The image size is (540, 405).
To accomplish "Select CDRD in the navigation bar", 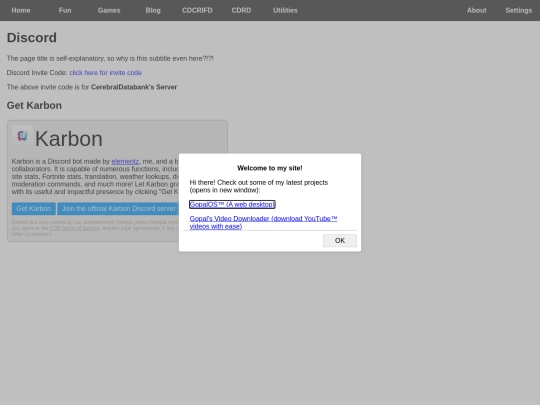I will 241,10.
